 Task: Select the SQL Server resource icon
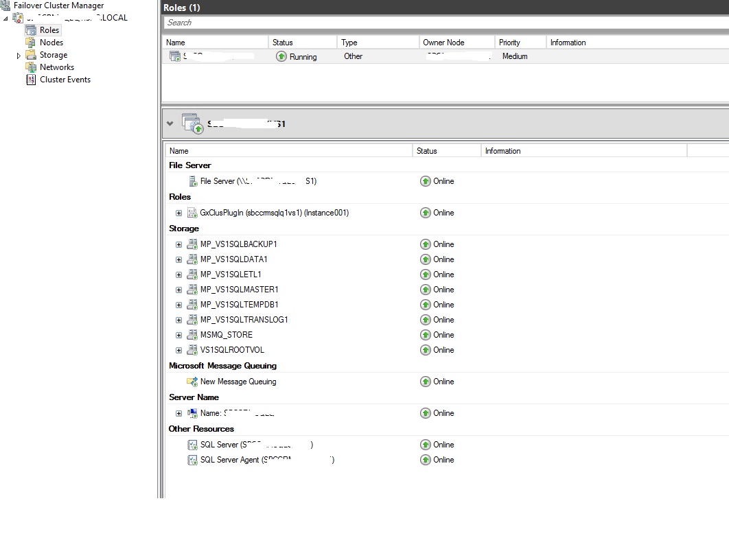(193, 444)
